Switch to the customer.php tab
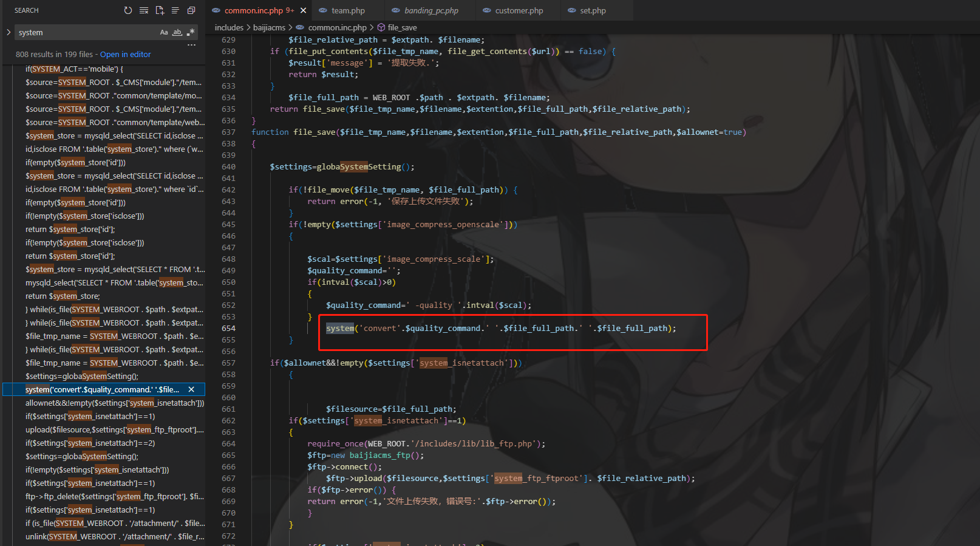 [x=519, y=10]
